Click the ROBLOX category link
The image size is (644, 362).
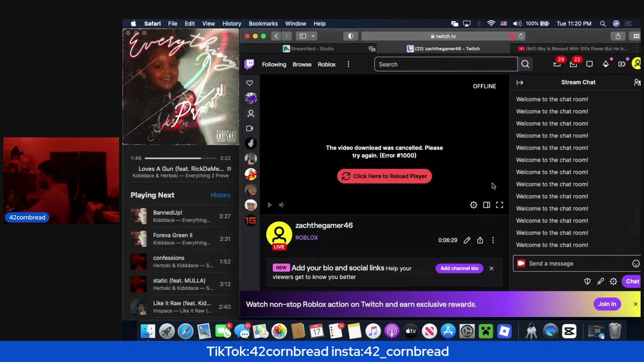click(x=306, y=238)
